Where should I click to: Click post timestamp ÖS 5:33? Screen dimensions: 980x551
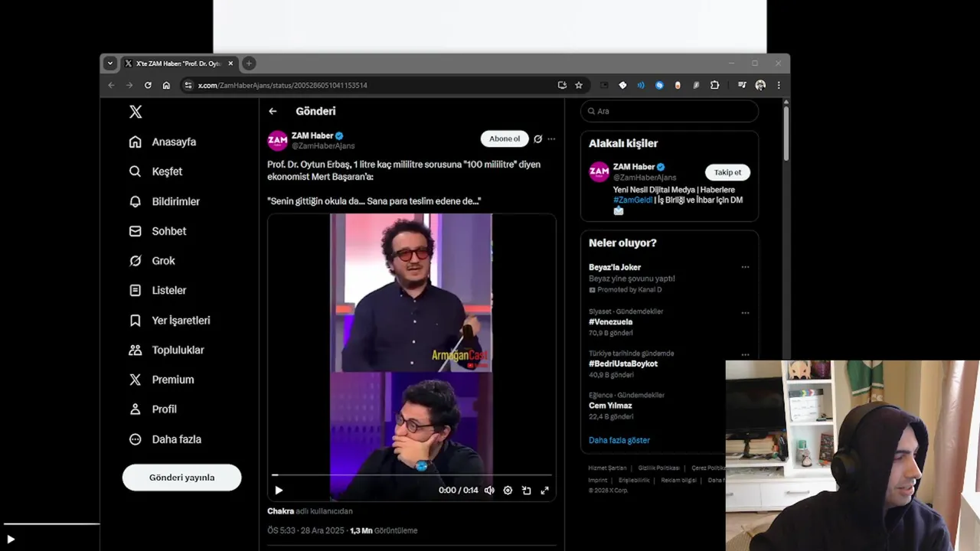[305, 530]
